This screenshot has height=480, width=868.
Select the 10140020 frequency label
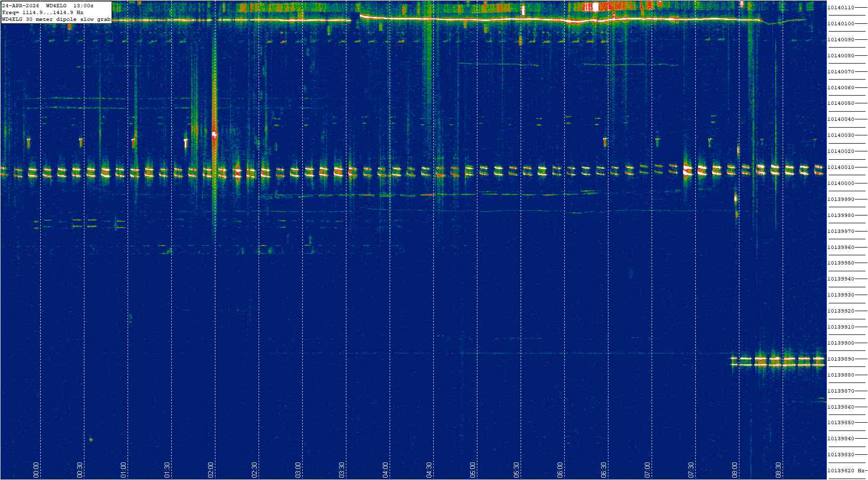(x=841, y=151)
